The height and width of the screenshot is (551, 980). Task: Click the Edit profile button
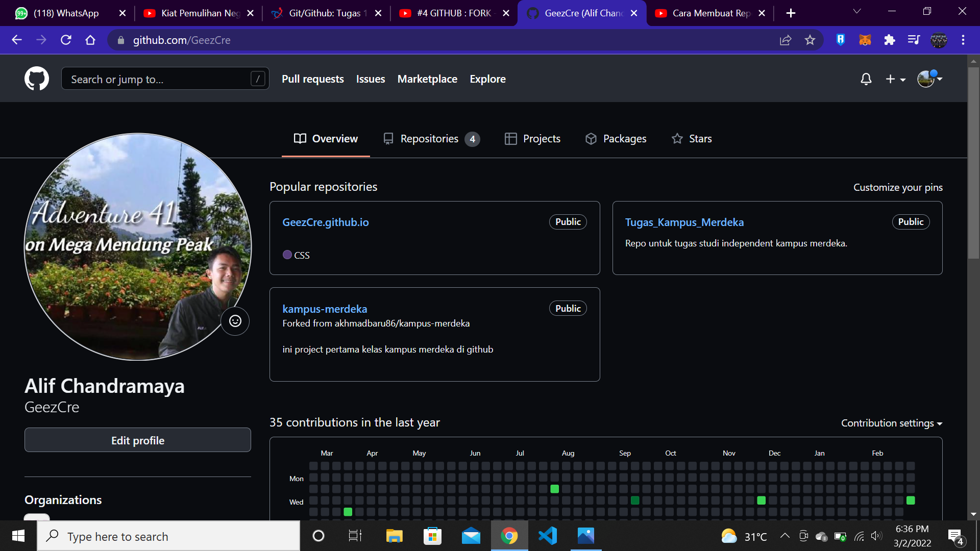coord(138,440)
